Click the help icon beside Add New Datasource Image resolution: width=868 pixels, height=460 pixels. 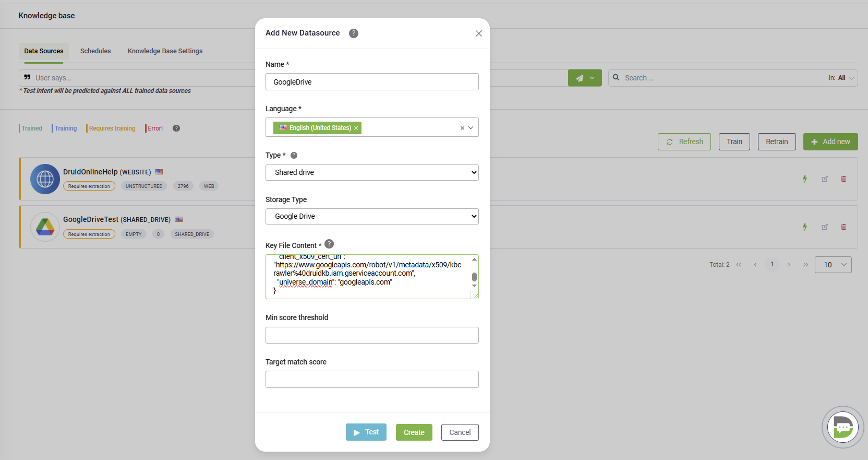pos(354,33)
